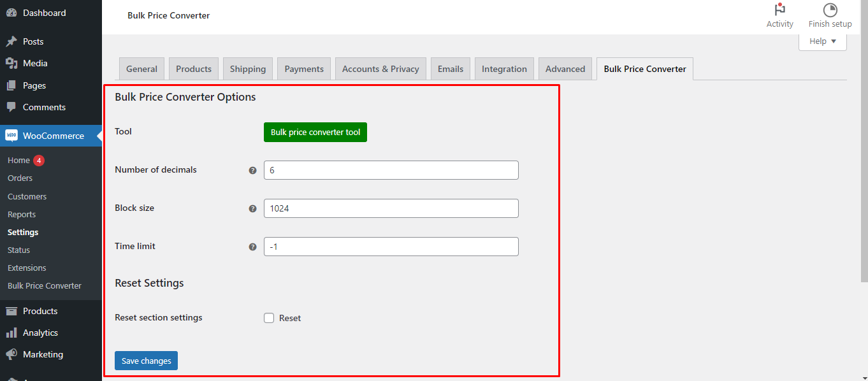
Task: Click the Save changes button
Action: click(146, 361)
